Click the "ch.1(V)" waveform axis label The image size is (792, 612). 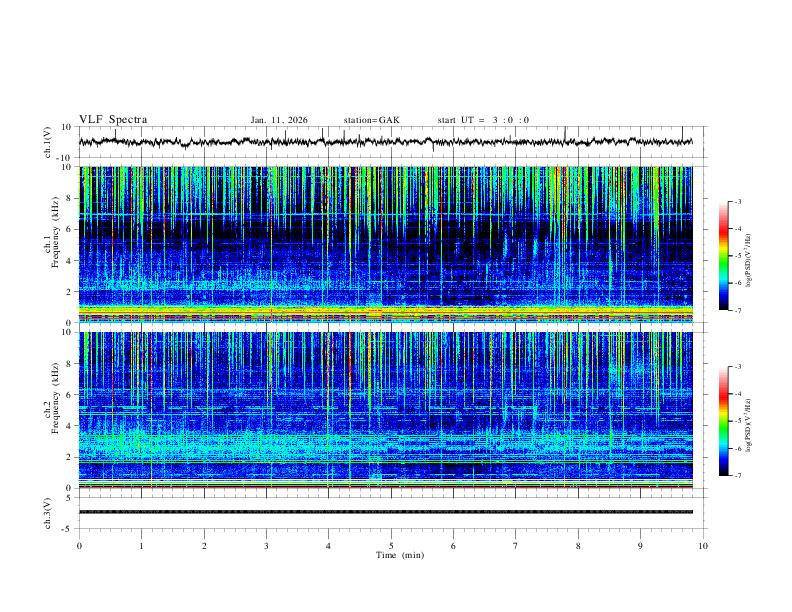[48, 142]
